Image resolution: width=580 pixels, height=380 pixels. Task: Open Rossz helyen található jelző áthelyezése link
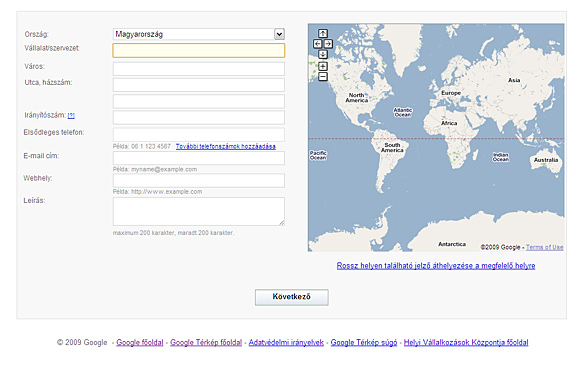436,266
